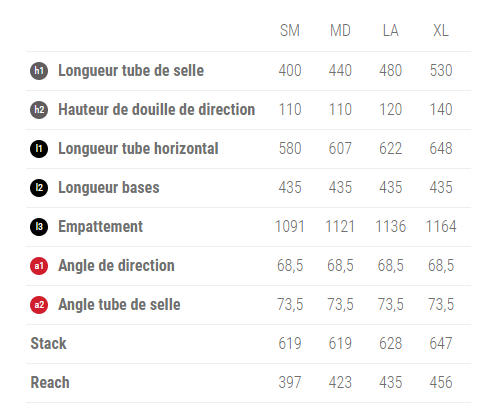Image resolution: width=488 pixels, height=412 pixels.
Task: Click the h1 seat tube length badge
Action: 39,71
